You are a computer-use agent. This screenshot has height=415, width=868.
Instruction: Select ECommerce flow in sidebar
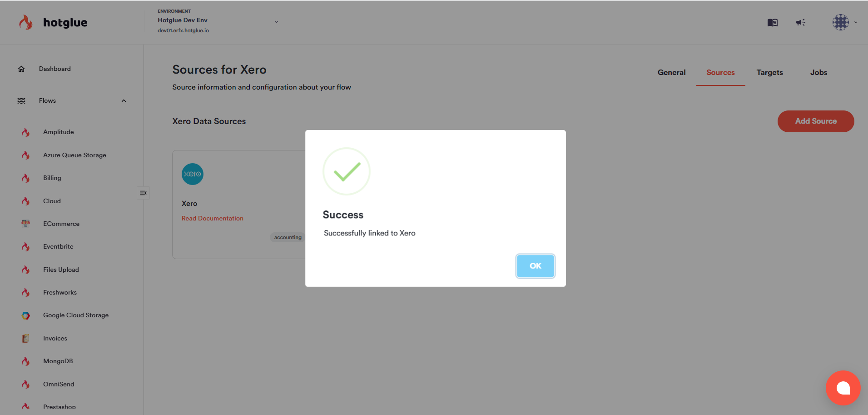(61, 224)
